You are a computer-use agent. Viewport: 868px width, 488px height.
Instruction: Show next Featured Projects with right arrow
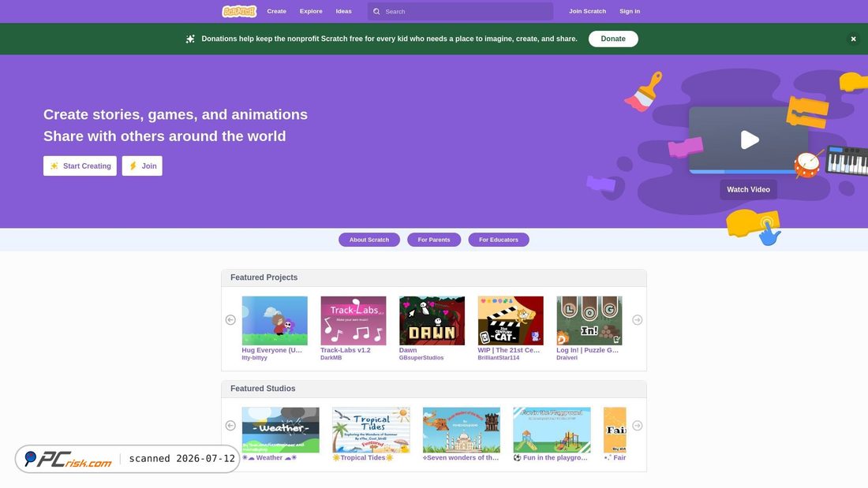[x=637, y=320]
